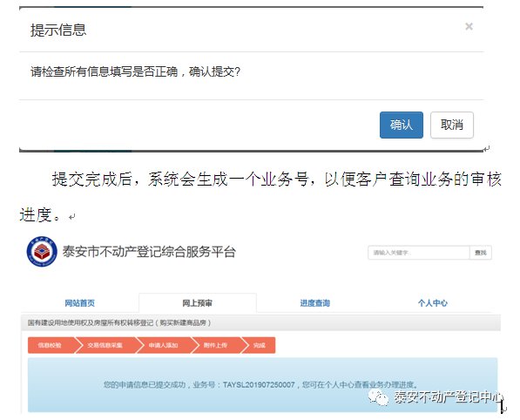Select the 附件上传 step arrow
The image size is (520, 420).
pyautogui.click(x=216, y=345)
